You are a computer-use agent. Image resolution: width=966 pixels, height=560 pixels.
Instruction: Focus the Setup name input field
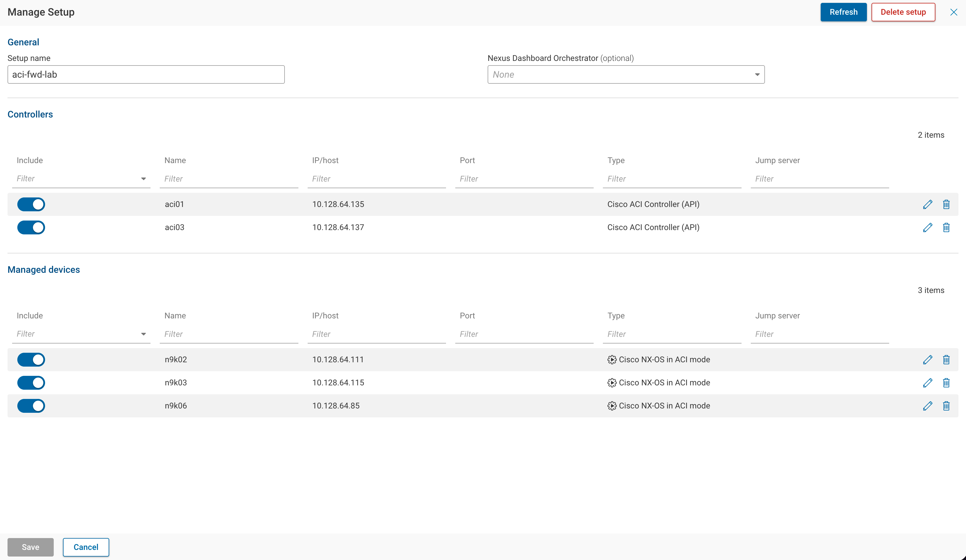pos(146,74)
